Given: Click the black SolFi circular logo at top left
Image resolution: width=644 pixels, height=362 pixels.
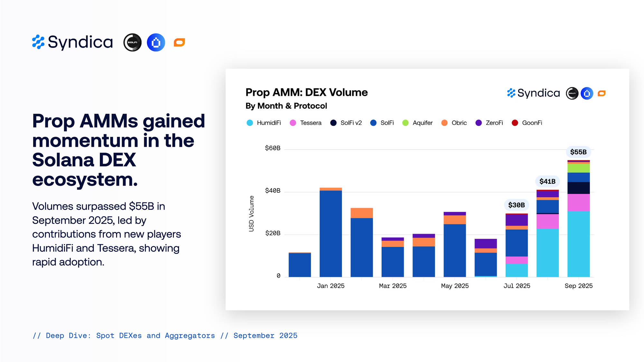Looking at the screenshot, I should click(x=132, y=42).
